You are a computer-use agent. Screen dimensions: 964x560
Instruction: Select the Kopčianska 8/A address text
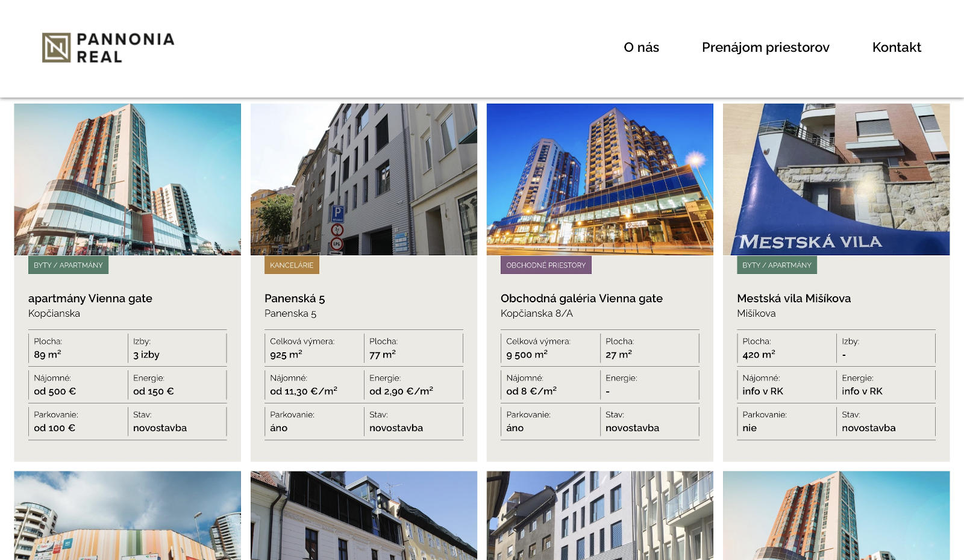(537, 313)
